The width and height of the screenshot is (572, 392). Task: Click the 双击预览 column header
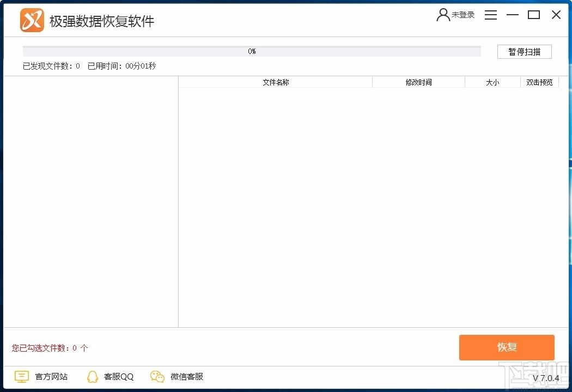(x=539, y=82)
